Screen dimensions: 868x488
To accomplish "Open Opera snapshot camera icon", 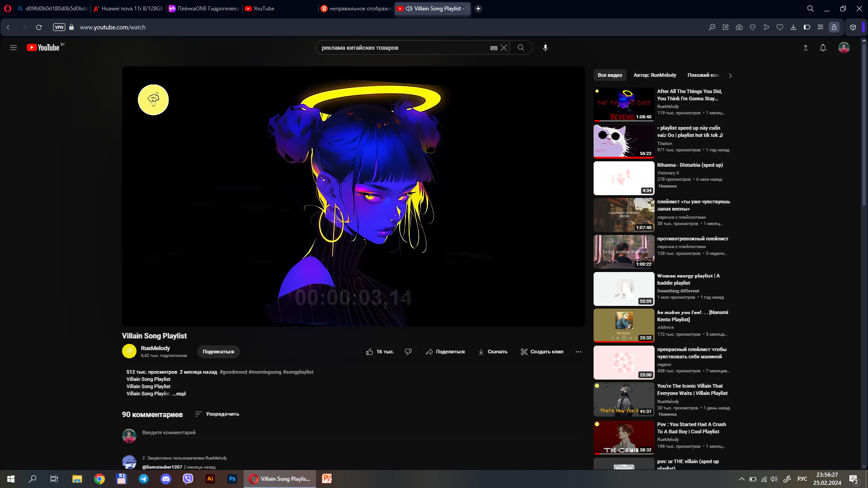I will 739,27.
